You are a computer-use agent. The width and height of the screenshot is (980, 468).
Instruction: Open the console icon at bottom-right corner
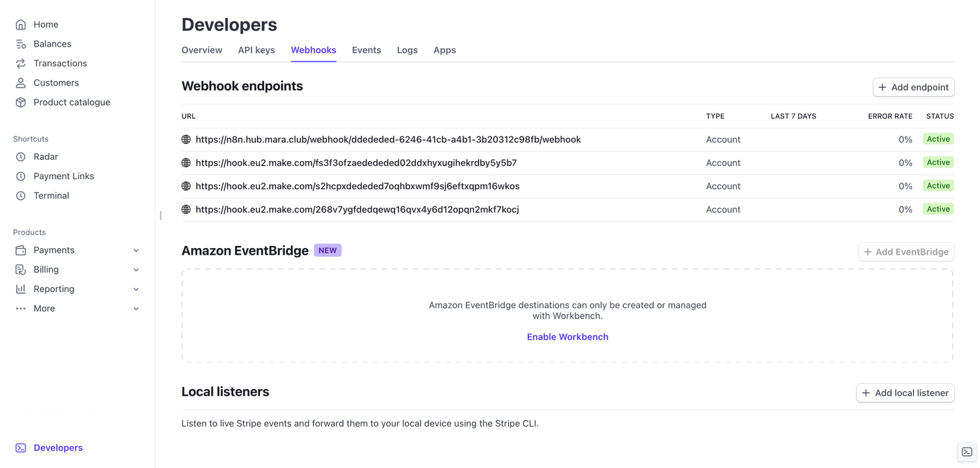967,453
